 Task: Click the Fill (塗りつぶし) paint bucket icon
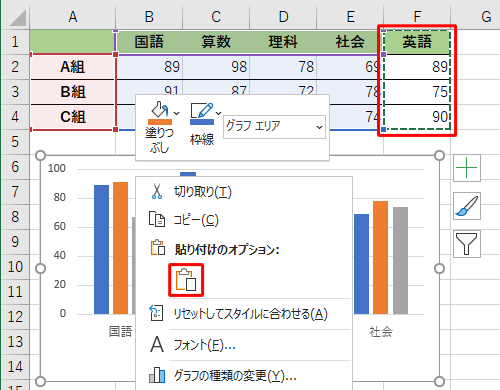pos(160,113)
